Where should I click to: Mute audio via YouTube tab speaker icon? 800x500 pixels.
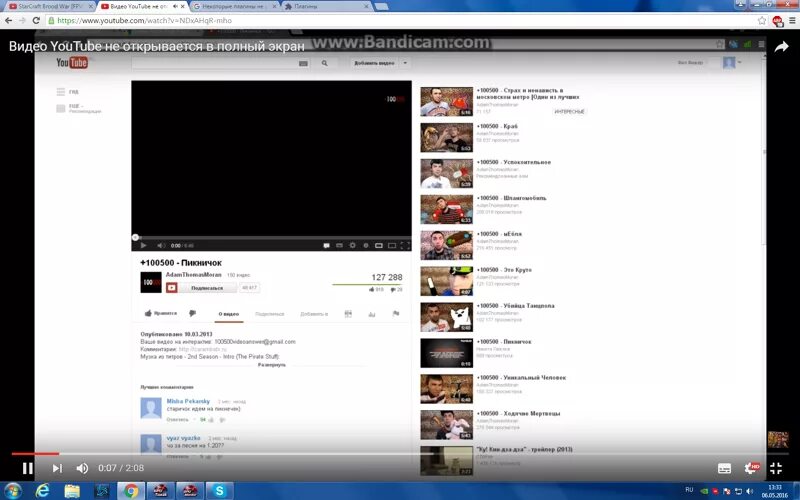click(176, 6)
